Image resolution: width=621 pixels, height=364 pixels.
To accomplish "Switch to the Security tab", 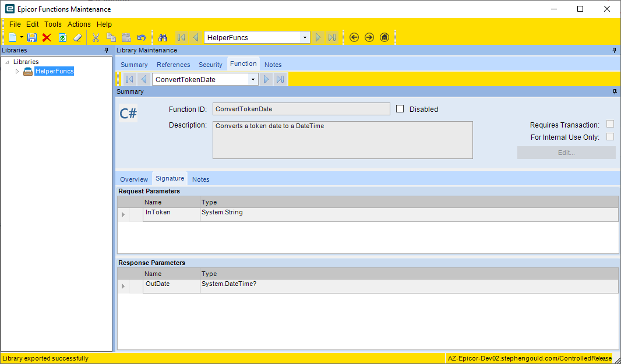I will coord(210,65).
